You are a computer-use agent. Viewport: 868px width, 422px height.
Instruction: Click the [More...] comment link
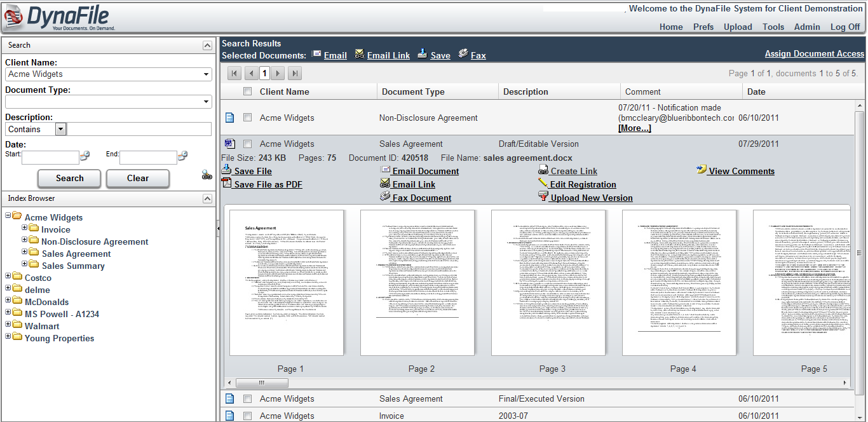coord(634,128)
